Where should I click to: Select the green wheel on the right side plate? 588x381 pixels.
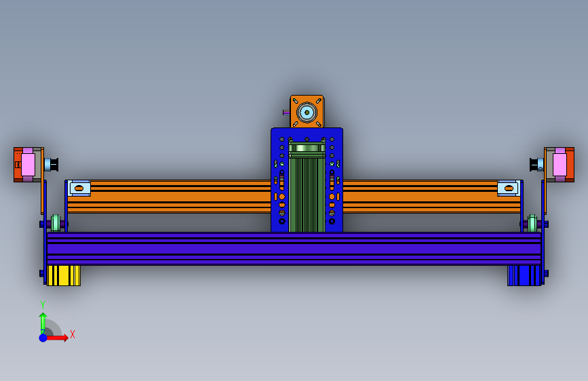pyautogui.click(x=532, y=224)
